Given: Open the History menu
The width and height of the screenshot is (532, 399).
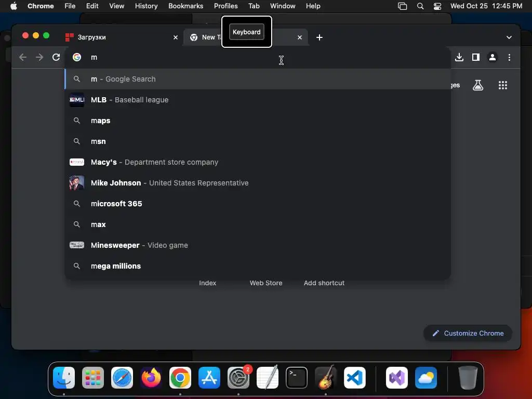Looking at the screenshot, I should coord(146,6).
